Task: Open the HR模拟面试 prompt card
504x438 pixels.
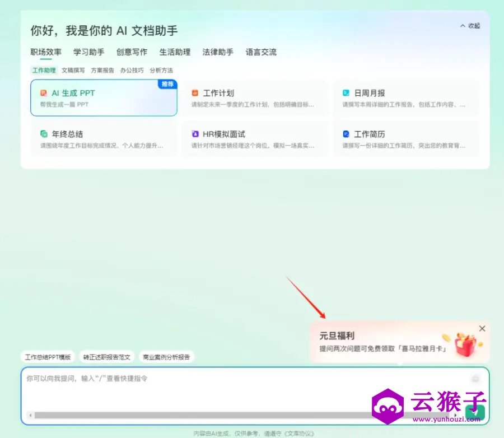Action: click(255, 139)
